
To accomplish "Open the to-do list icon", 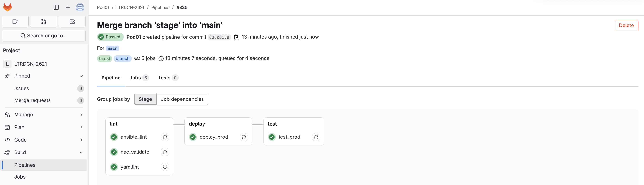I will (x=72, y=21).
